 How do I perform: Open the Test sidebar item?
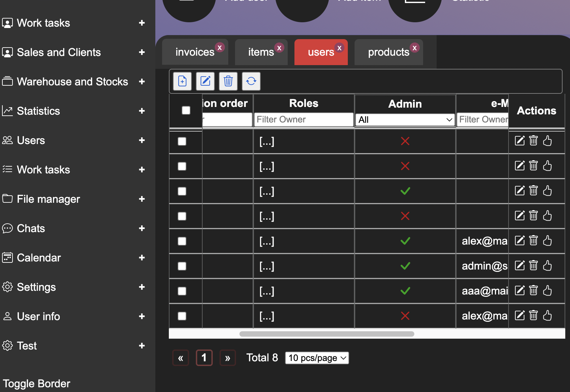(27, 346)
